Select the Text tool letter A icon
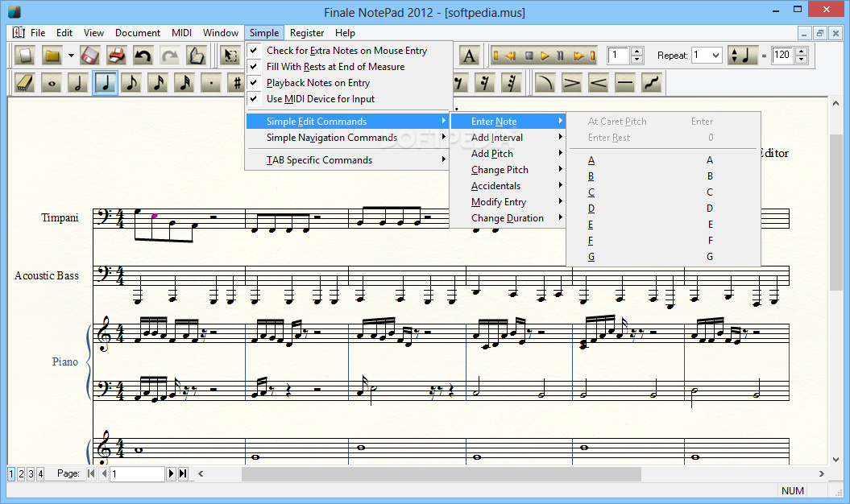 (x=470, y=56)
